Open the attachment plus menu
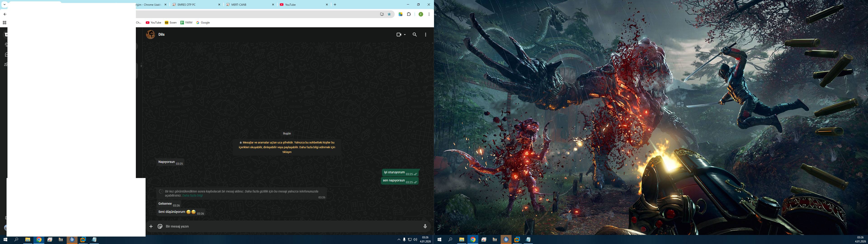The height and width of the screenshot is (244, 868). click(x=151, y=226)
